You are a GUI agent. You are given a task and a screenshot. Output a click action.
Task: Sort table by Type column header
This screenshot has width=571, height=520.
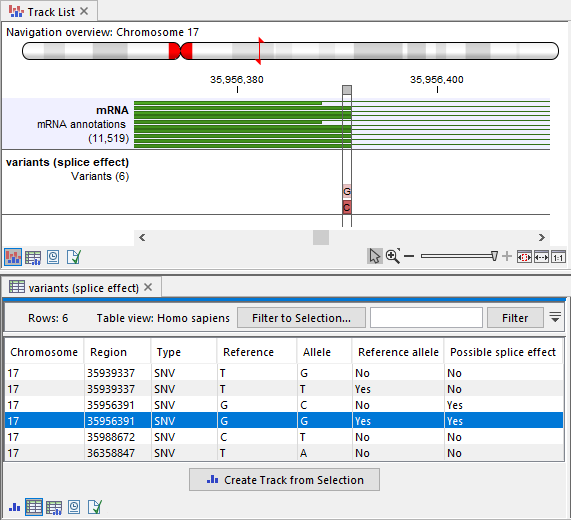coord(184,352)
